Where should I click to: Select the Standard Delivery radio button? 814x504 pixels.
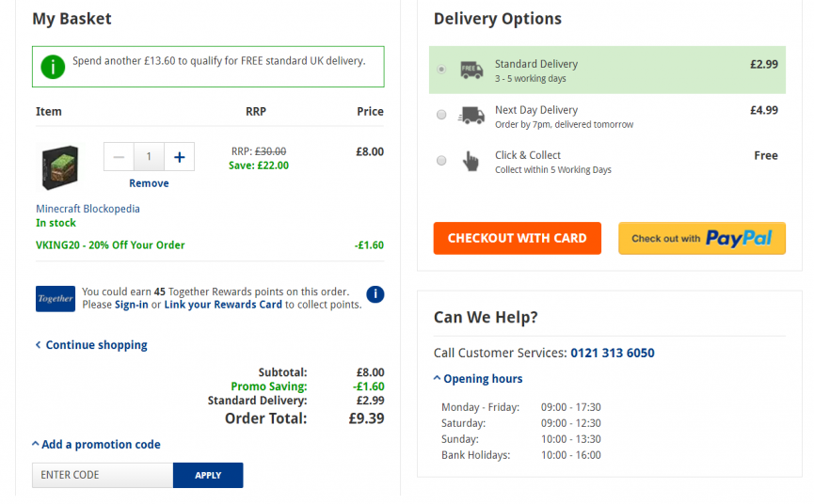[x=441, y=69]
